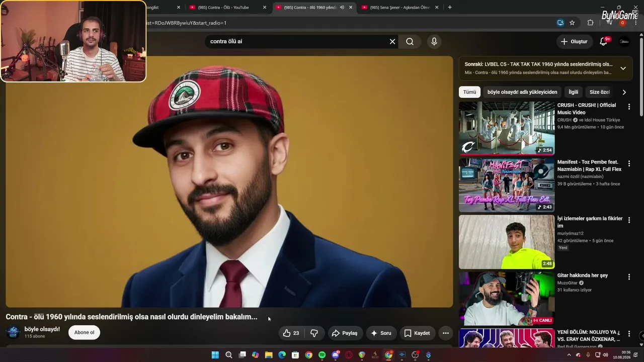Image resolution: width=644 pixels, height=362 pixels.
Task: Open the MuzoGitar live stream thumbnail
Action: click(507, 299)
